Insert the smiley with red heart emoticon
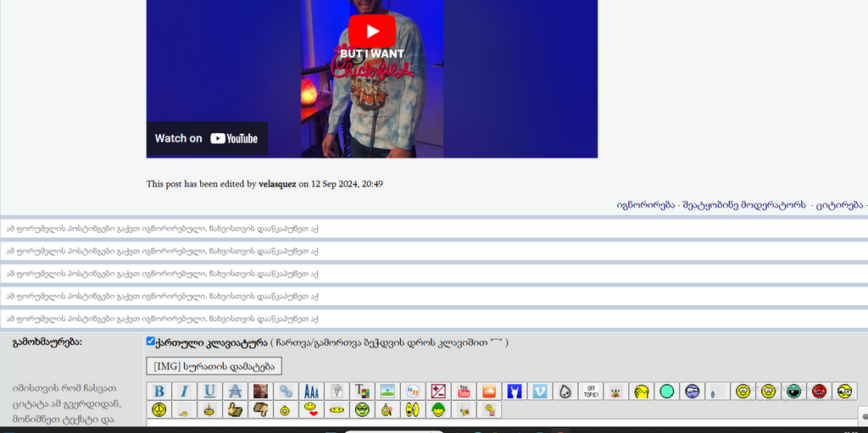The height and width of the screenshot is (433, 868). pos(312,410)
